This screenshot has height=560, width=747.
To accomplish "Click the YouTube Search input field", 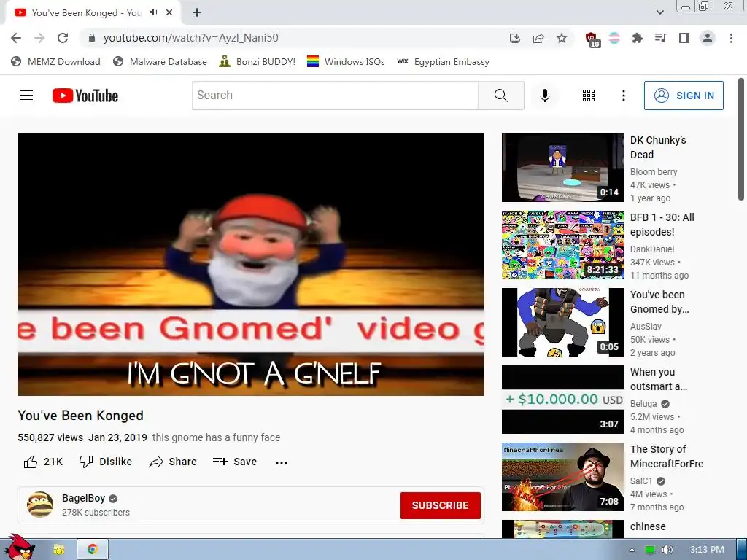I will coord(335,96).
